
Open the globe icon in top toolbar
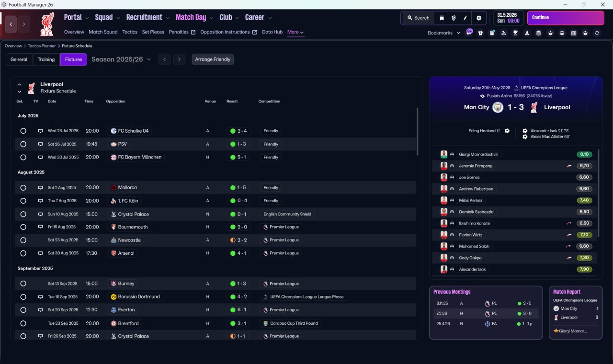[454, 18]
